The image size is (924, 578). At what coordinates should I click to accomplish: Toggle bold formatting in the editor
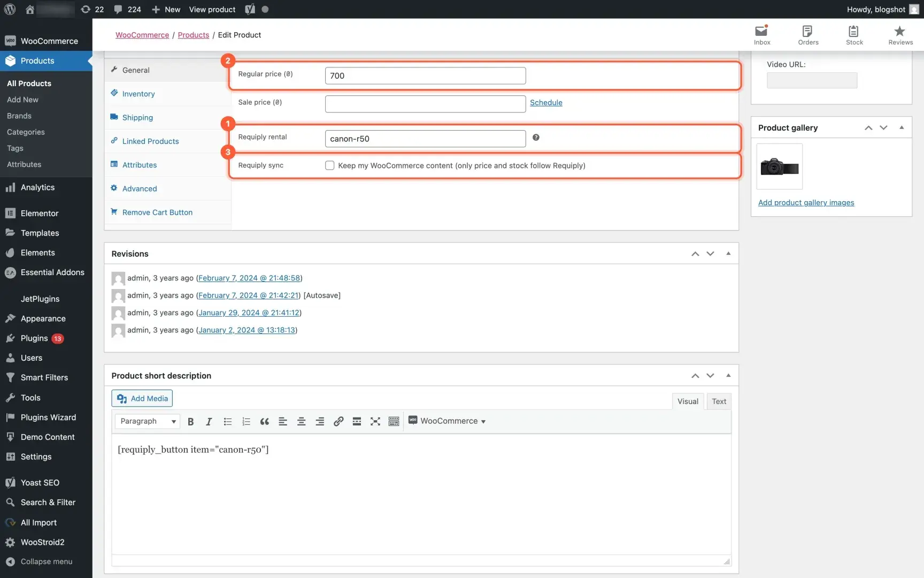[190, 421]
